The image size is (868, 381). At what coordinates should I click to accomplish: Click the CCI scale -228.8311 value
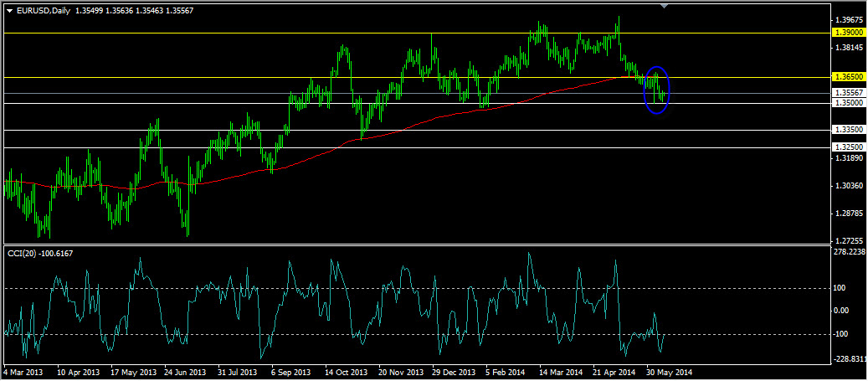[850, 359]
